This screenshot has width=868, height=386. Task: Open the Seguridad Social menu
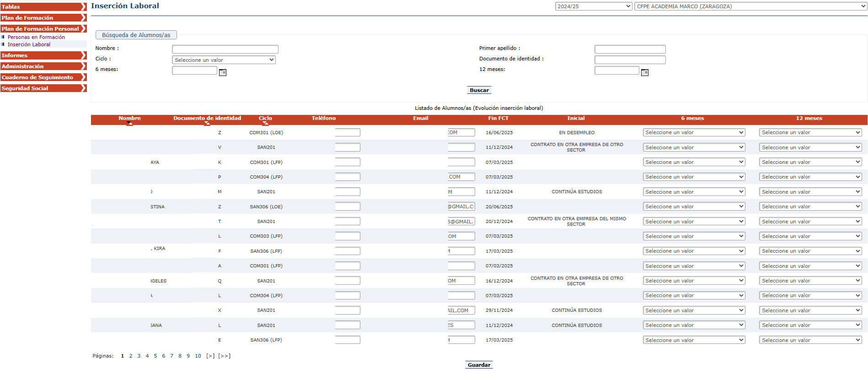point(43,88)
